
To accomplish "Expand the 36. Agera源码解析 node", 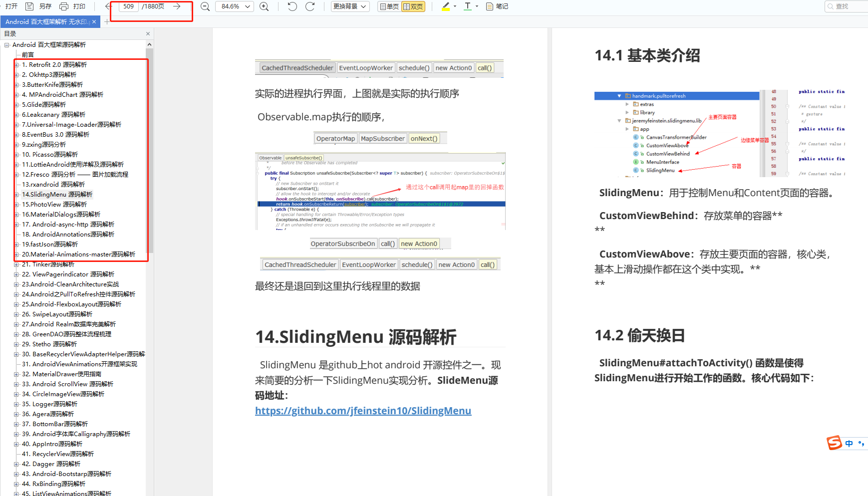I will coord(16,414).
